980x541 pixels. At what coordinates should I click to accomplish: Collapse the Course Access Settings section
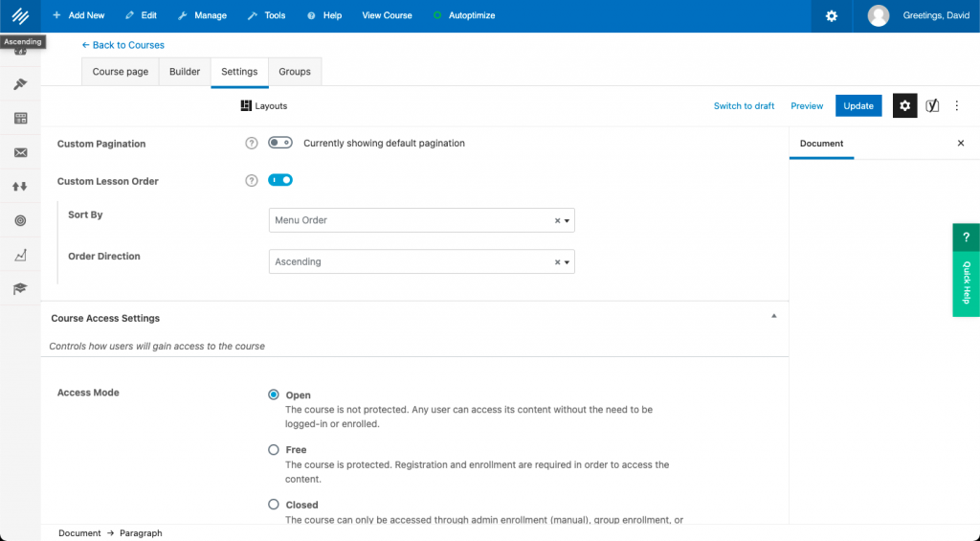coord(773,316)
